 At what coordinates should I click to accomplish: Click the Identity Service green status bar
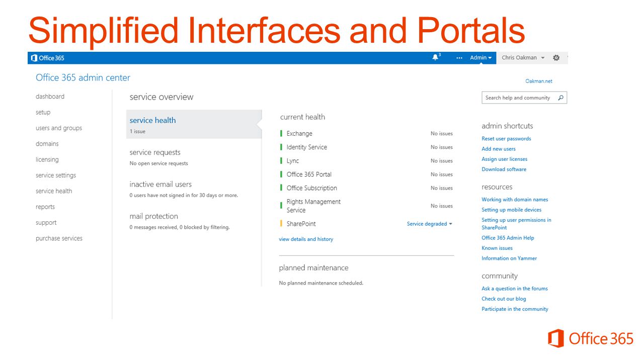pos(281,147)
